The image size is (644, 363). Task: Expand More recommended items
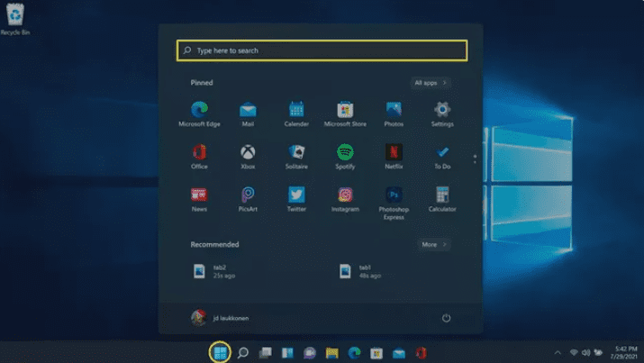[x=434, y=244]
